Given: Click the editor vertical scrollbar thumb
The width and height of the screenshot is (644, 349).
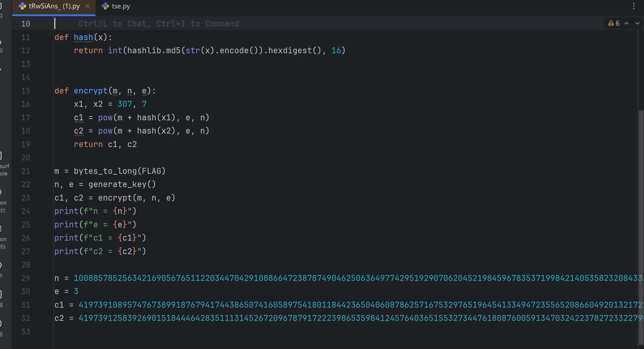Looking at the screenshot, I should (x=641, y=227).
